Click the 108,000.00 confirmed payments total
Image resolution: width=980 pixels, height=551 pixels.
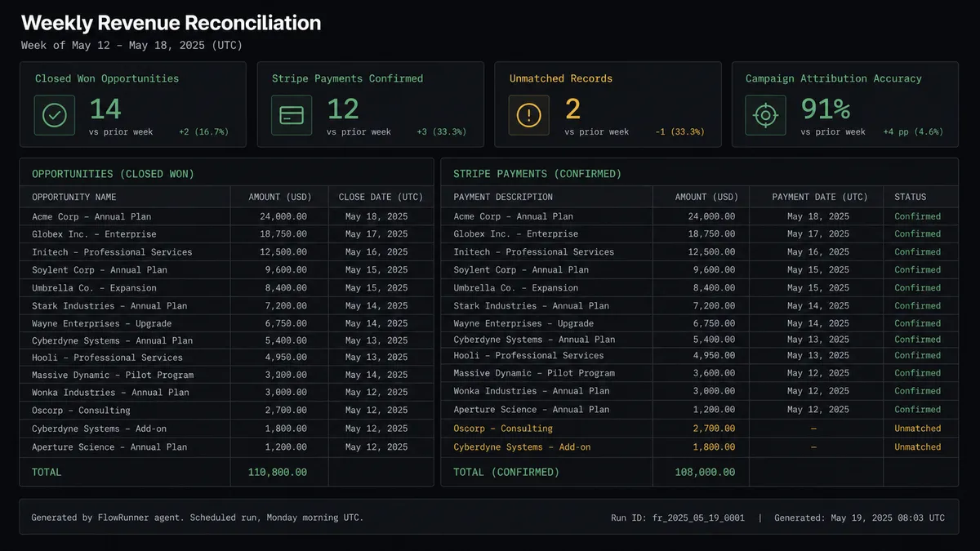click(706, 473)
